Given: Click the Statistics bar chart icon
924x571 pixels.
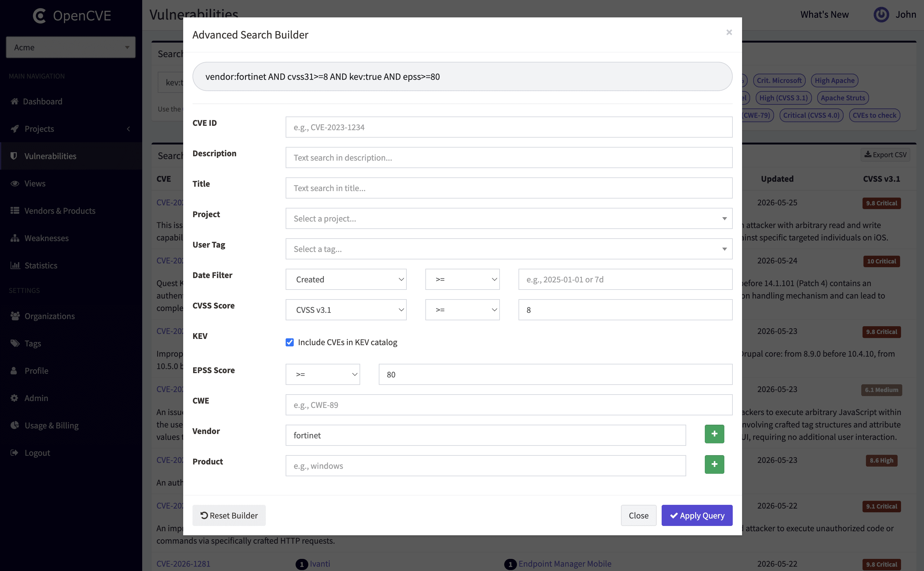Looking at the screenshot, I should pos(15,265).
